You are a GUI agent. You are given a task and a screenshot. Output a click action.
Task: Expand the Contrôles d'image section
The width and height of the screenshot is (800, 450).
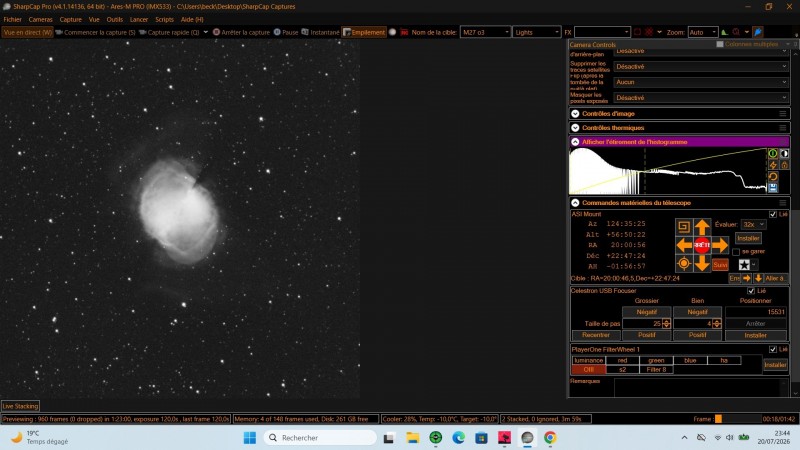click(x=575, y=114)
